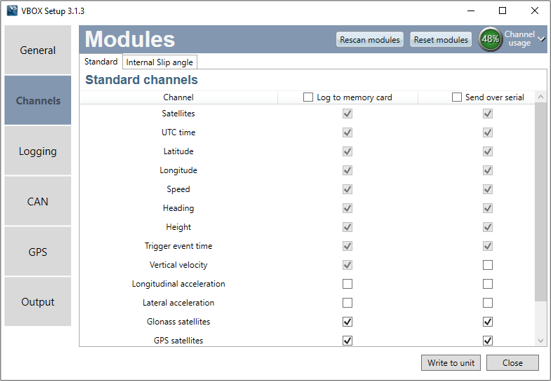Image resolution: width=551 pixels, height=381 pixels.
Task: Enable logging for Longitudinal acceleration
Action: point(347,284)
